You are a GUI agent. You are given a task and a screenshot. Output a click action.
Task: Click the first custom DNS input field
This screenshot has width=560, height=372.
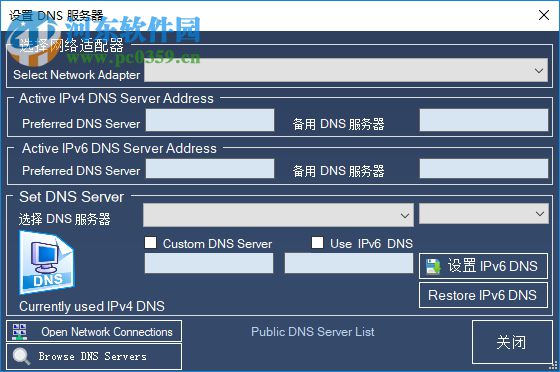tap(209, 263)
